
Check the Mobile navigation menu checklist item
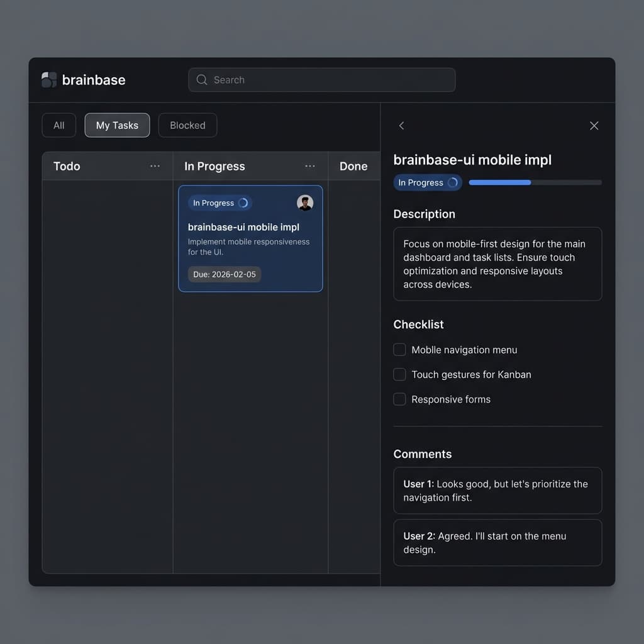click(399, 349)
